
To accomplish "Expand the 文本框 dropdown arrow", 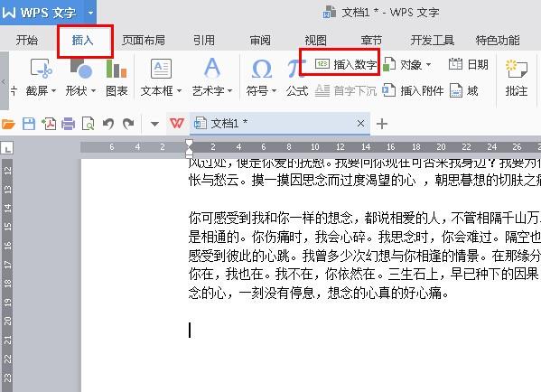I will (180, 91).
